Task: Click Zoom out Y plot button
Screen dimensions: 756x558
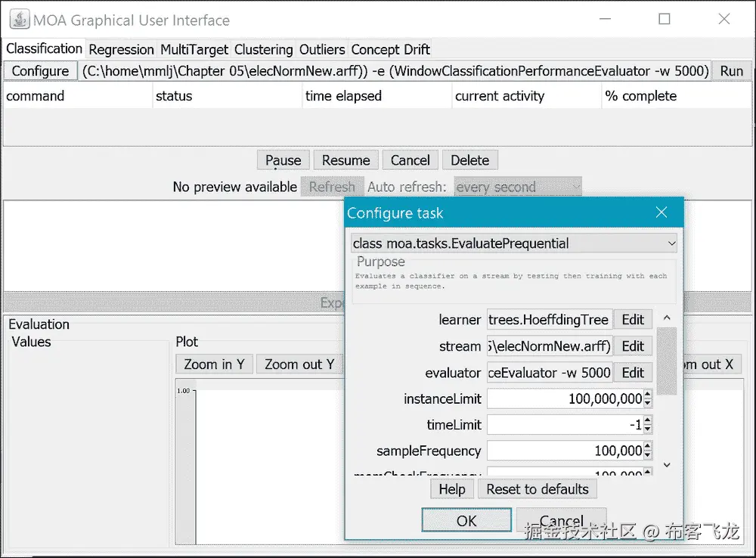Action: tap(299, 364)
